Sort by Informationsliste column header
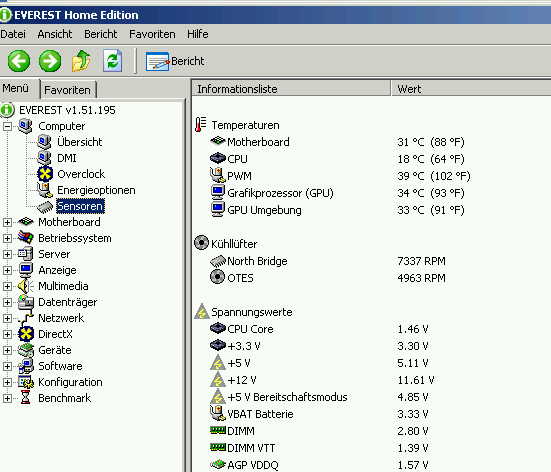551x472 pixels. pyautogui.click(x=291, y=89)
